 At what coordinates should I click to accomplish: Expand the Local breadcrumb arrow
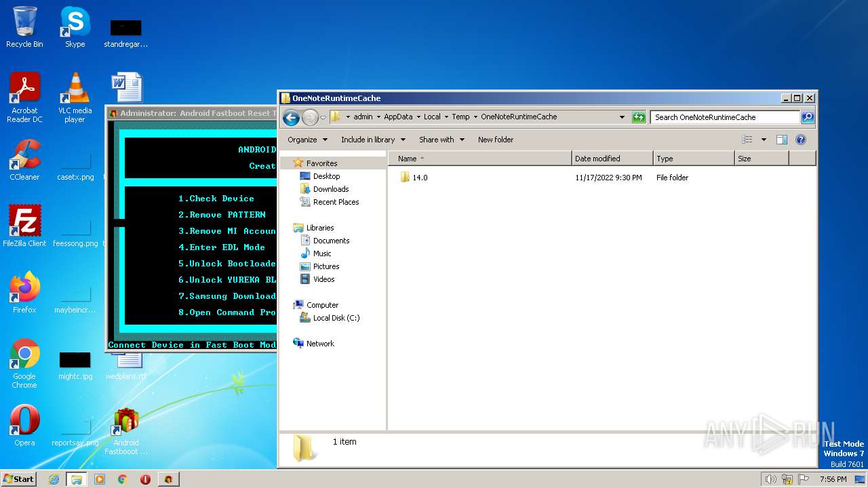446,117
